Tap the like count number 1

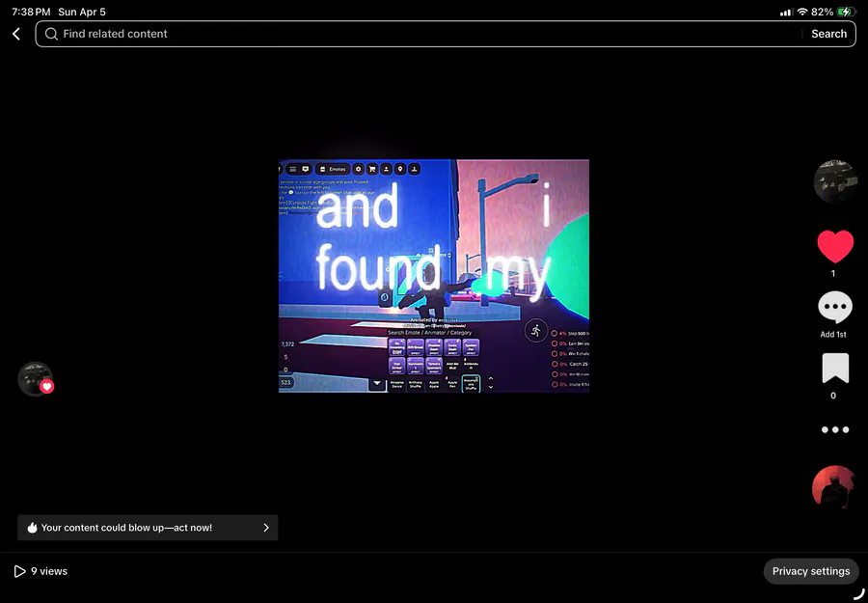833,274
